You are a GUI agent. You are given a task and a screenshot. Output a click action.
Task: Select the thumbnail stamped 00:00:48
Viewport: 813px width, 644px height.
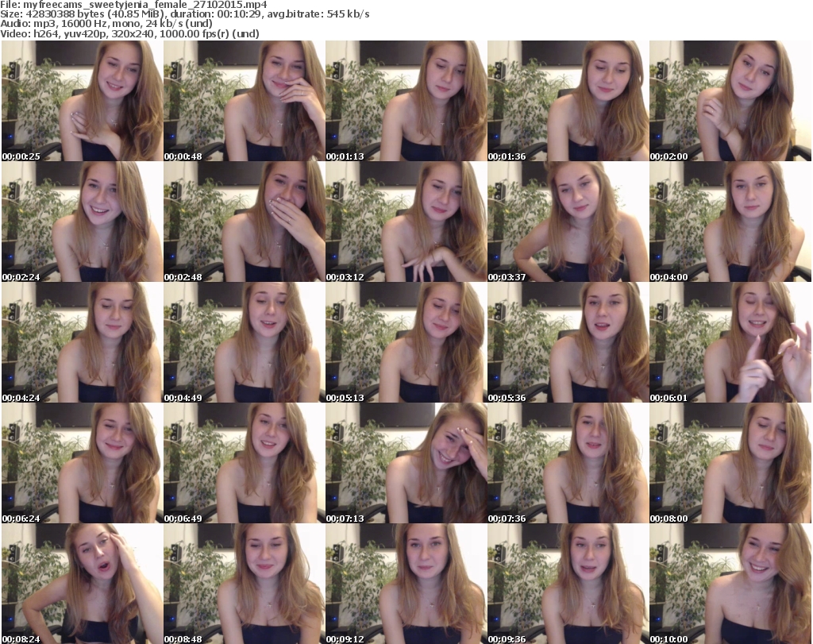(x=245, y=101)
